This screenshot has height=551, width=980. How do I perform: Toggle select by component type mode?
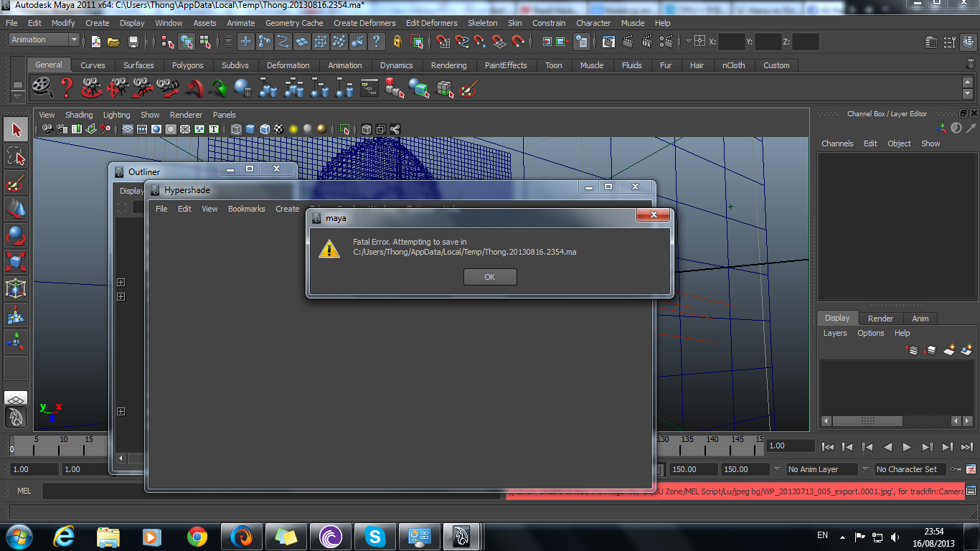pos(205,42)
